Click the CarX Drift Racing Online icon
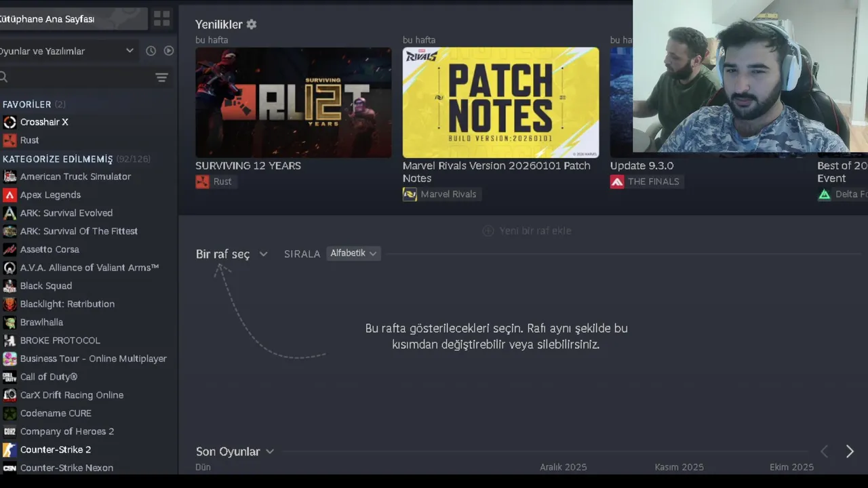The width and height of the screenshot is (868, 488). pyautogui.click(x=9, y=395)
